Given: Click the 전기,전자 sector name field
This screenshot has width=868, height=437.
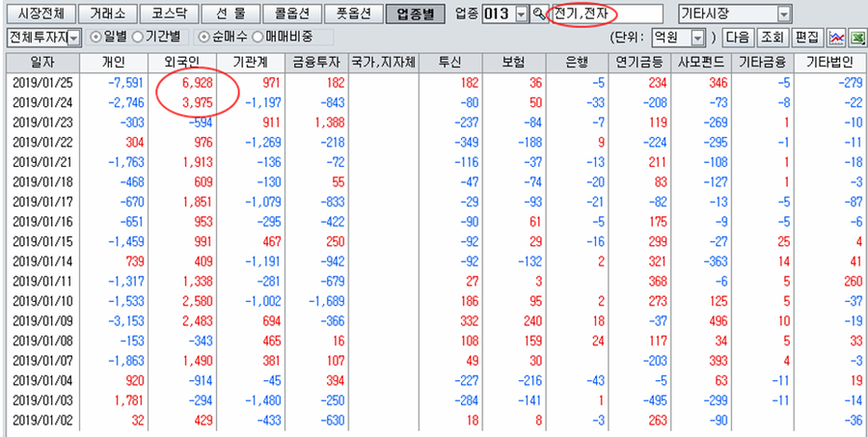Looking at the screenshot, I should click(606, 14).
